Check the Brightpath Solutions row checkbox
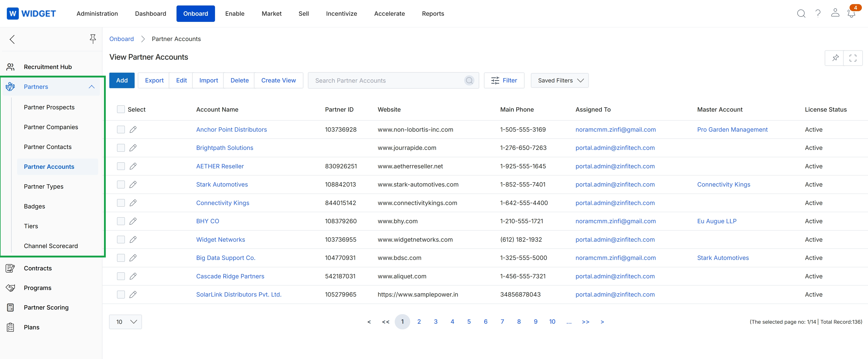 click(121, 148)
